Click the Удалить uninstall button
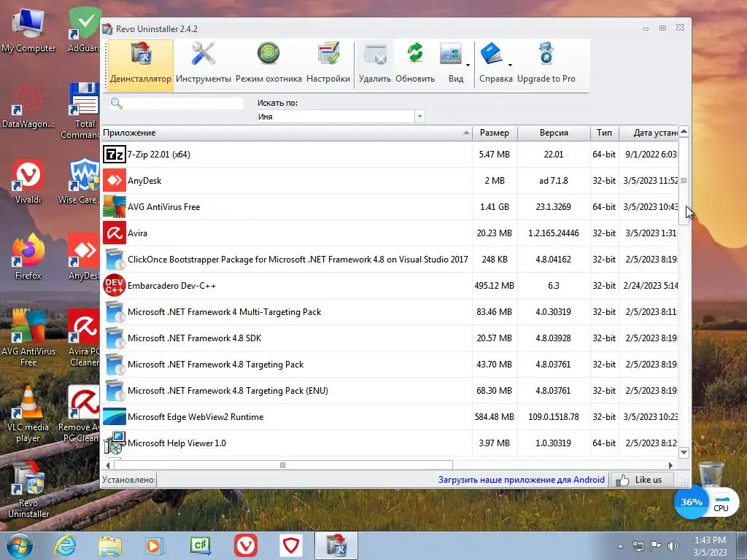 pos(375,64)
